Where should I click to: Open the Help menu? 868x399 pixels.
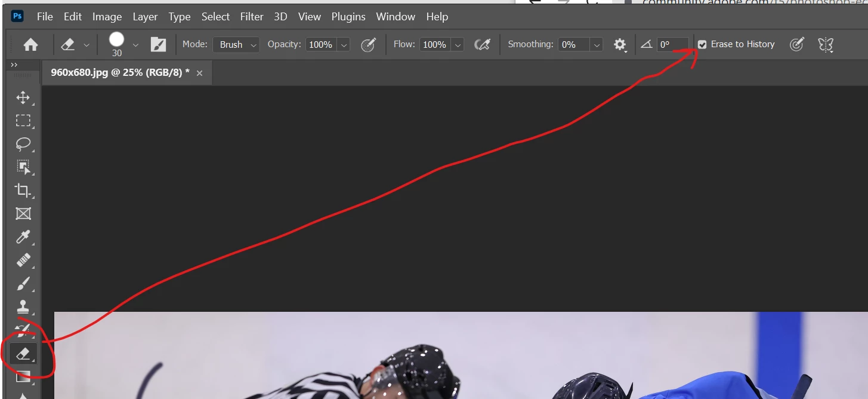tap(437, 17)
